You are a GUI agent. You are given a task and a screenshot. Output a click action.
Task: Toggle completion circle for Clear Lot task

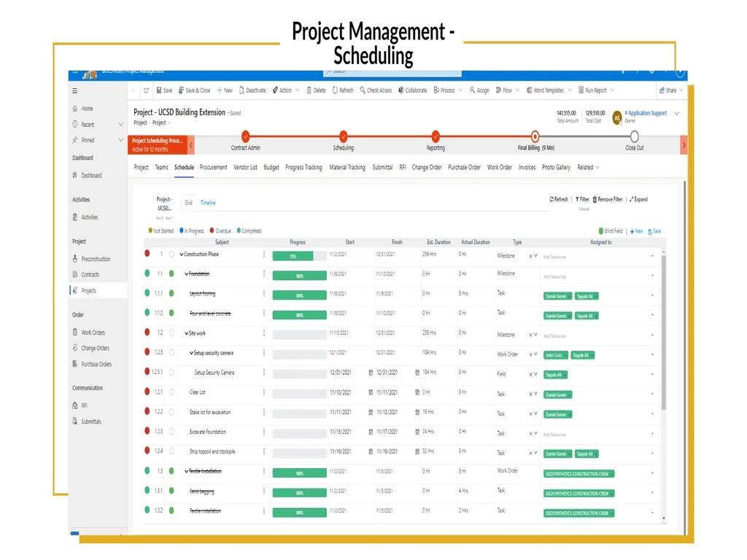171,392
